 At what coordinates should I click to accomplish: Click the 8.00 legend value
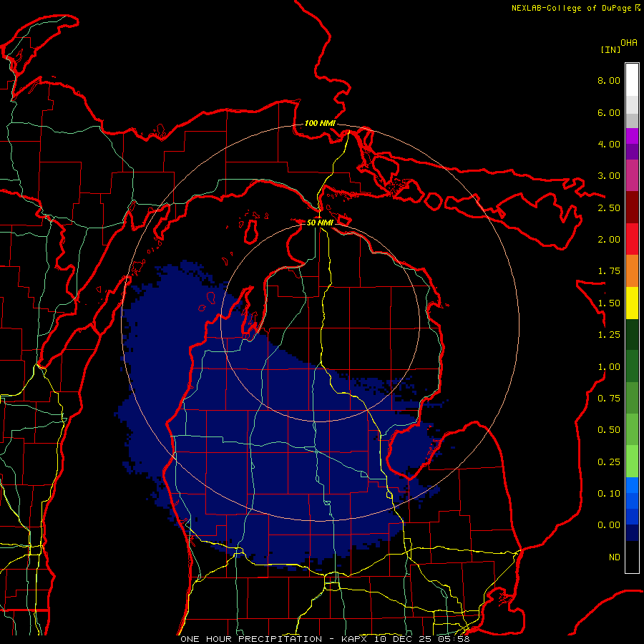pos(609,80)
